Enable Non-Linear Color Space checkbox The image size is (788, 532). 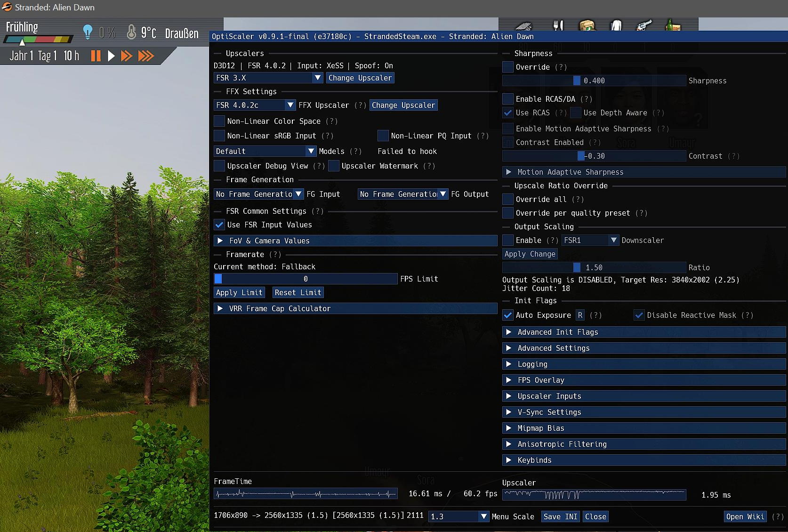(x=219, y=121)
